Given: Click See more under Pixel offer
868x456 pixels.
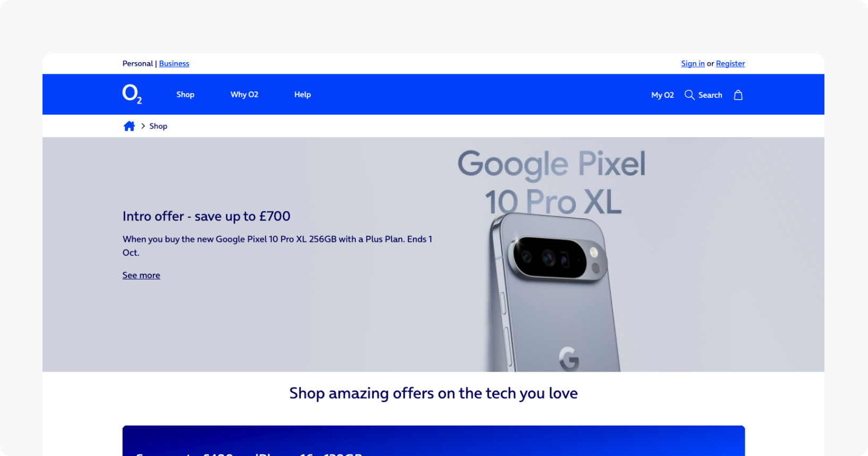Looking at the screenshot, I should point(141,275).
